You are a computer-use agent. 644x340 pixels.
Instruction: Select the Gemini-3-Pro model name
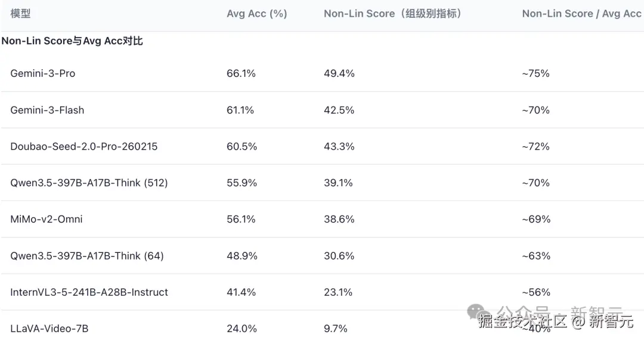(43, 73)
